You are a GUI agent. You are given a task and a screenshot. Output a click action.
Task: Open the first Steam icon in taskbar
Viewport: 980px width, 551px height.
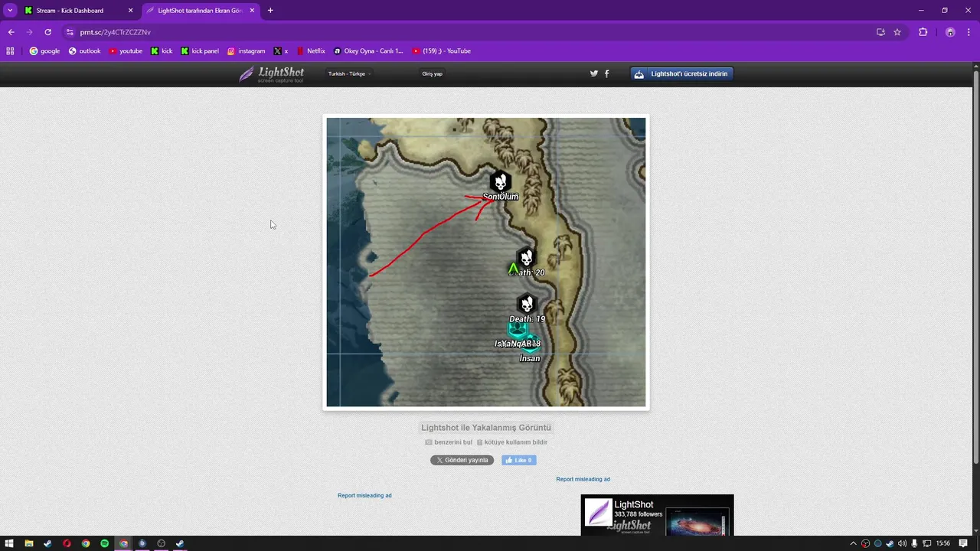[x=47, y=543]
